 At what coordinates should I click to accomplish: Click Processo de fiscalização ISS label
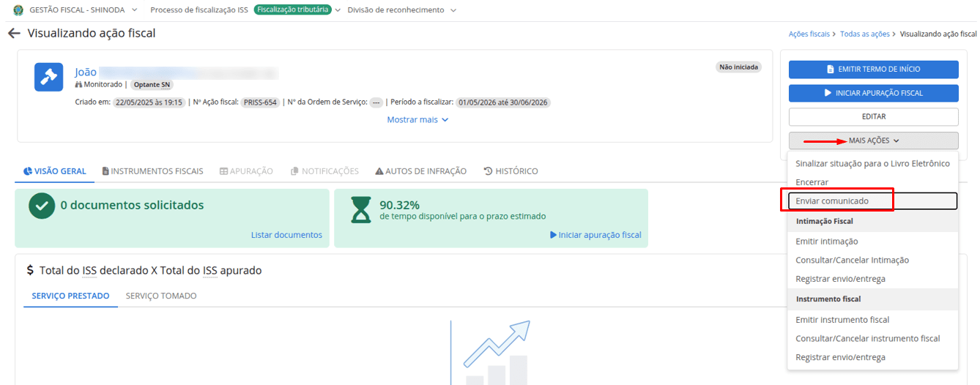[x=199, y=10]
